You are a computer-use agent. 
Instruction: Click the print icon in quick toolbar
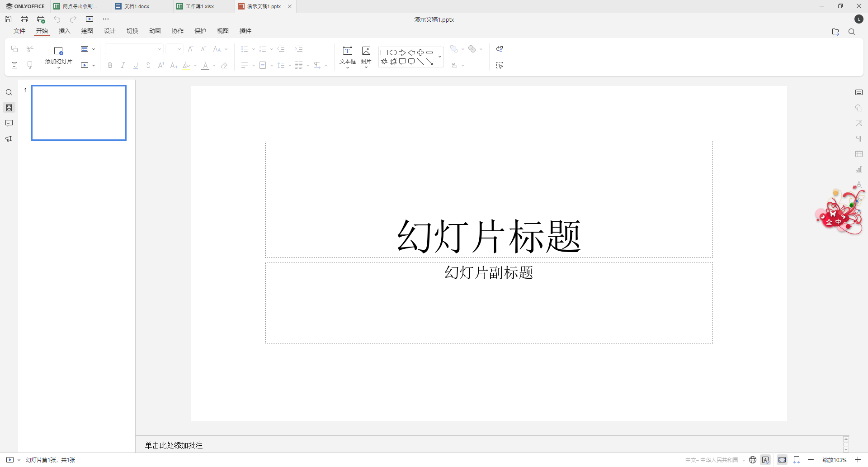[24, 19]
